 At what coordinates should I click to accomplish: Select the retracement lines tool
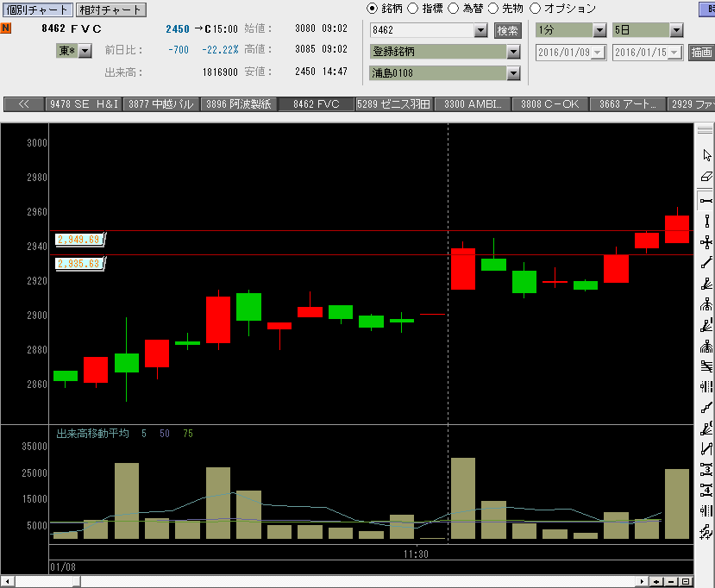706,366
